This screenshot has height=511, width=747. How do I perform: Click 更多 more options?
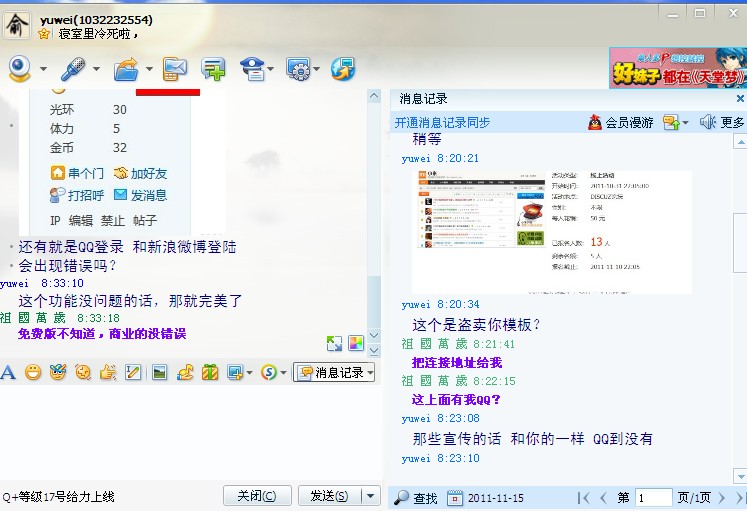732,122
